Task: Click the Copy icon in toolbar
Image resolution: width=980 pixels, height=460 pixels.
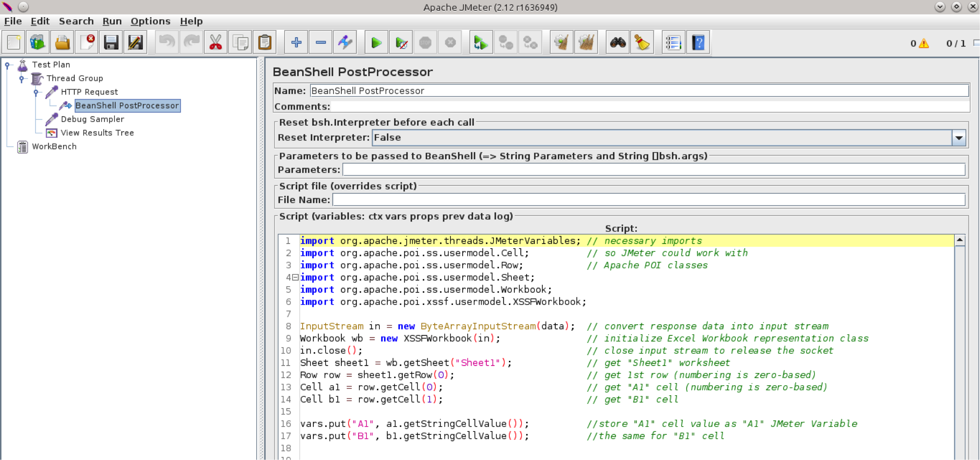Action: click(x=240, y=42)
